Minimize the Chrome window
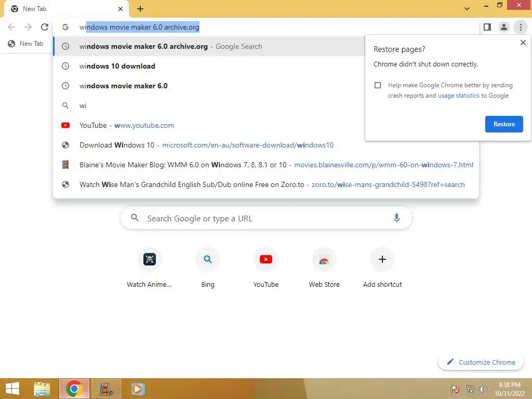Screen dimensions: 532x399 [486, 6]
